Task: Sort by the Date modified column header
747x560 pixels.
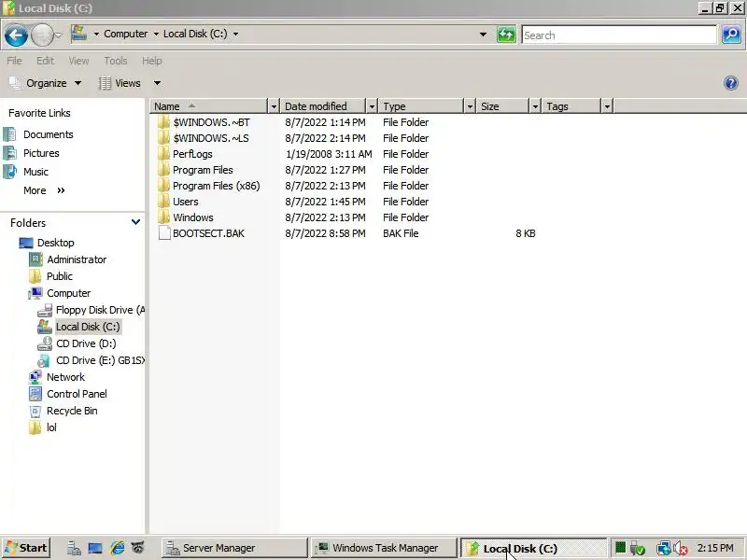Action: pyautogui.click(x=323, y=106)
